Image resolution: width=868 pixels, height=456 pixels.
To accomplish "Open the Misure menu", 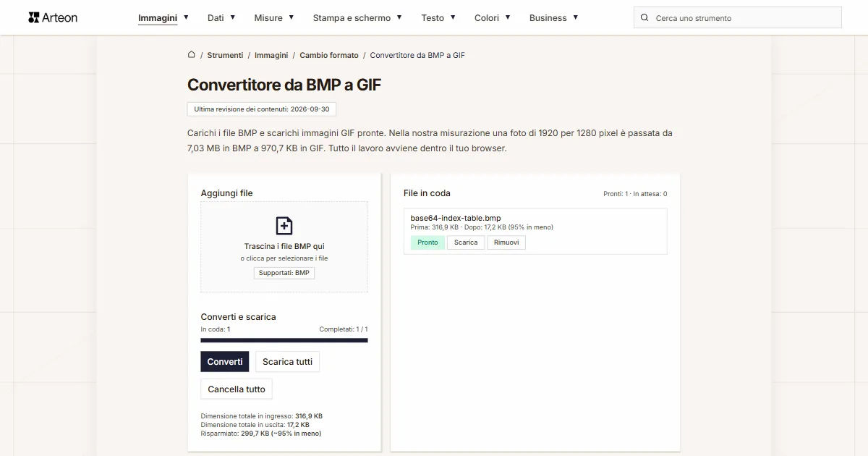I will pyautogui.click(x=268, y=17).
